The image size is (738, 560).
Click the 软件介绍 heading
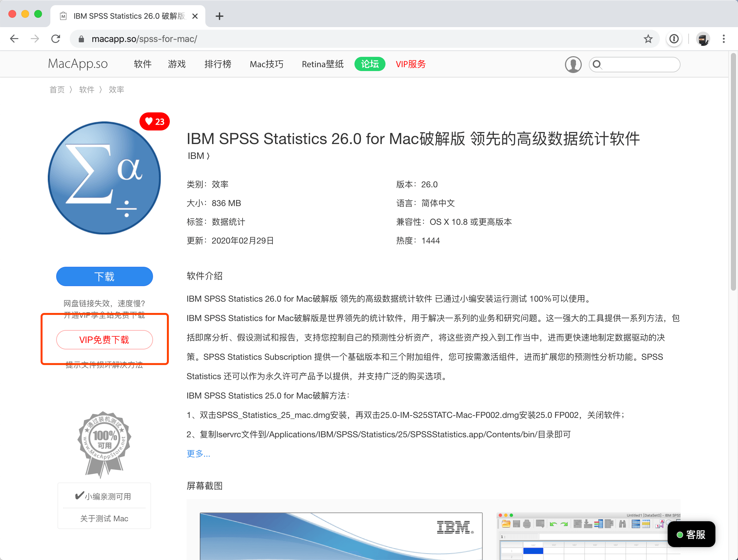coord(205,276)
